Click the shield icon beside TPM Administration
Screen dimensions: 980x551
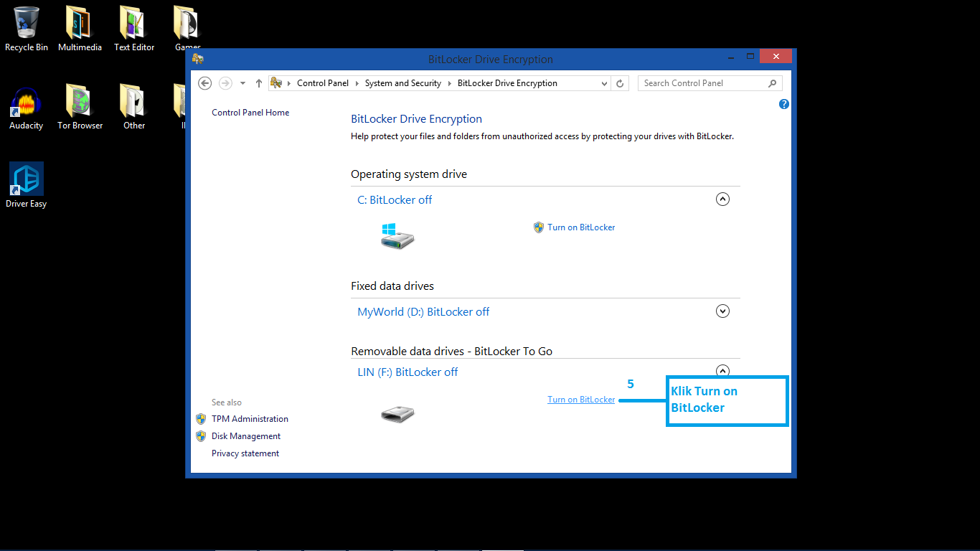(x=201, y=419)
